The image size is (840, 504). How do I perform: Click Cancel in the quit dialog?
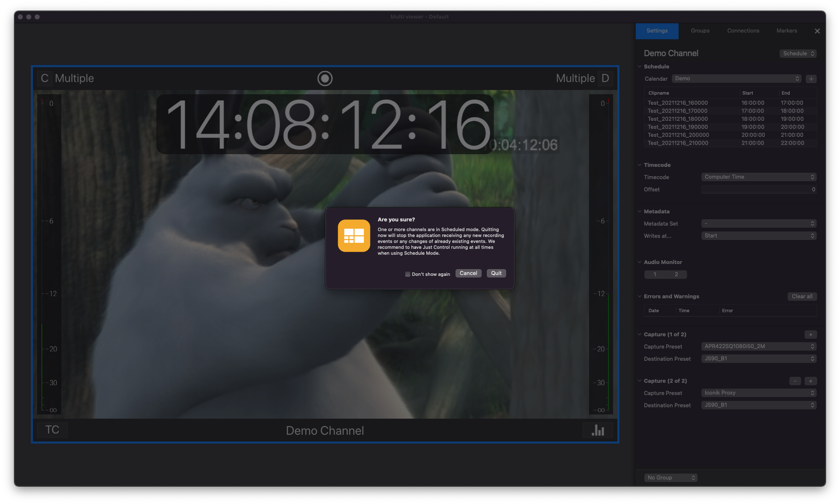pos(468,273)
